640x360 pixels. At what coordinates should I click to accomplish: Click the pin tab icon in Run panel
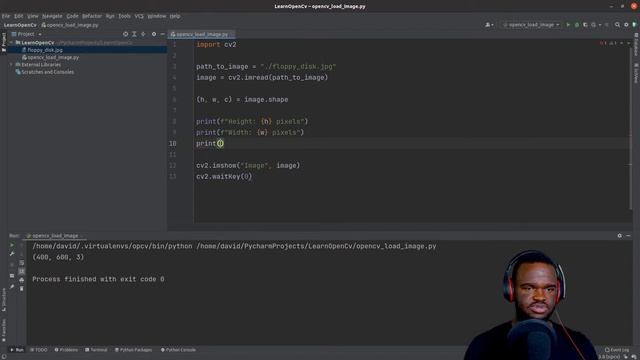click(12, 287)
